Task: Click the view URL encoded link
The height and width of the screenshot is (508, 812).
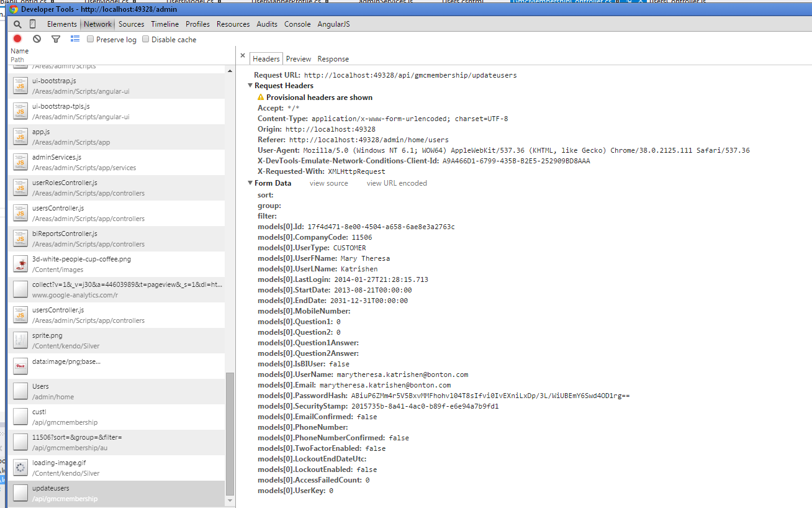Action: tap(396, 183)
